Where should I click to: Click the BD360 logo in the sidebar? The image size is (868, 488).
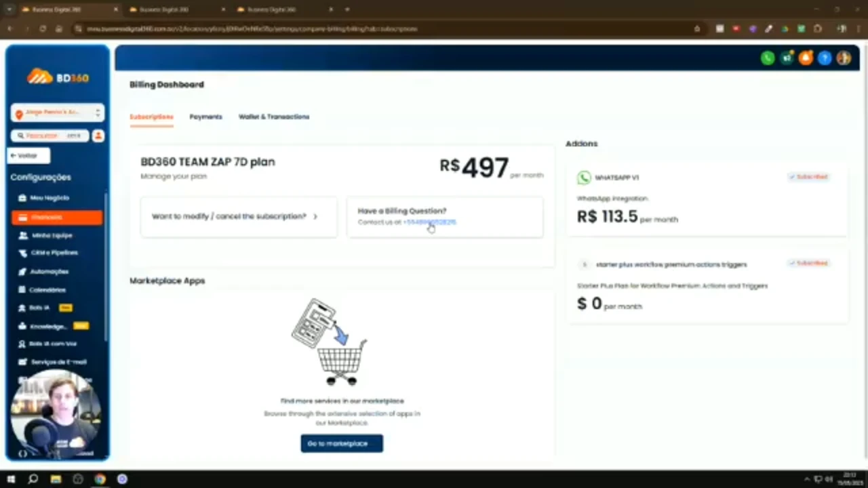click(58, 77)
